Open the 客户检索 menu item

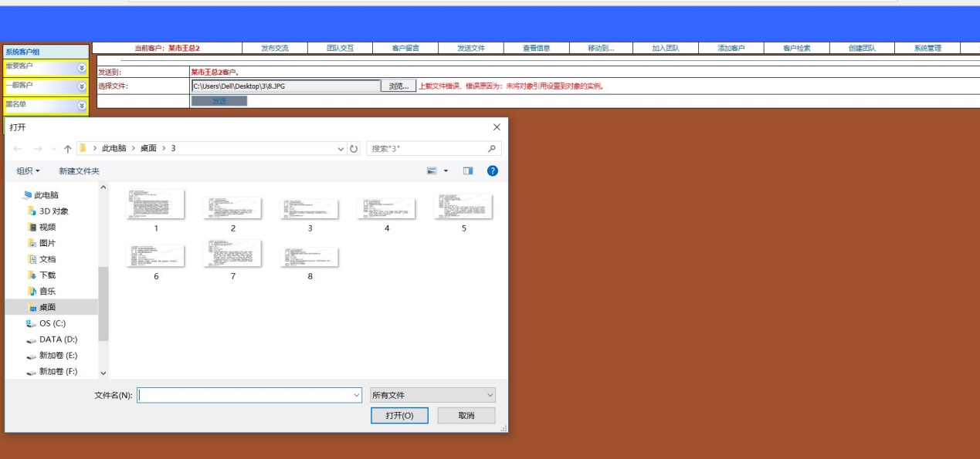click(797, 48)
